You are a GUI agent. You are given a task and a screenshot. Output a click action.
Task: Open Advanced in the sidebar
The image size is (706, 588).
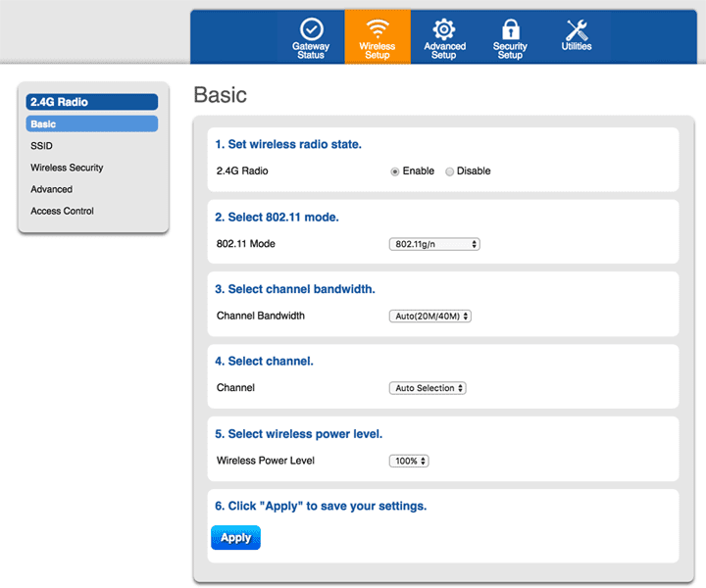(51, 189)
